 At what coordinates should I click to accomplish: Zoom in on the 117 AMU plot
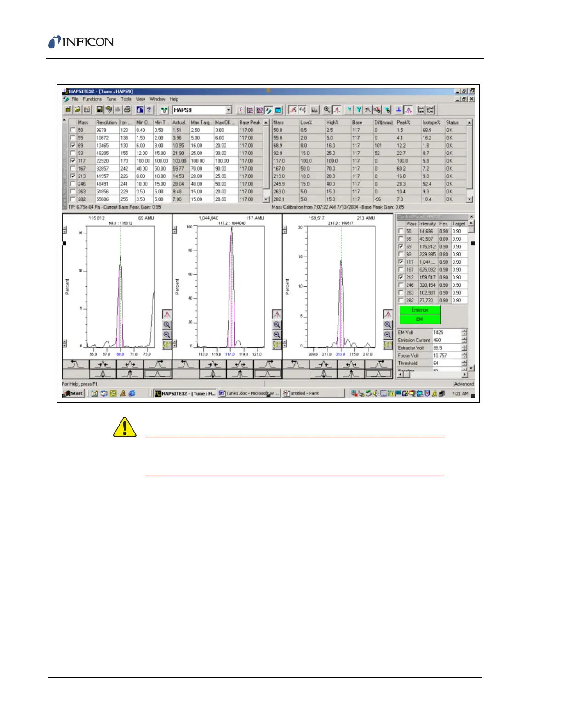pyautogui.click(x=277, y=324)
